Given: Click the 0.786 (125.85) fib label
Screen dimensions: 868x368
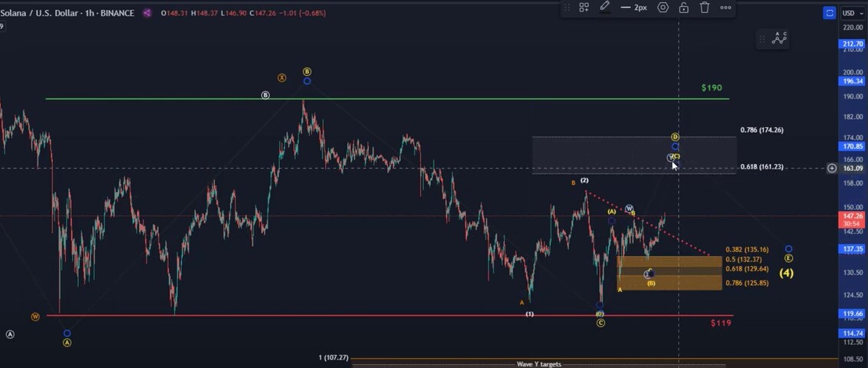Looking at the screenshot, I should [747, 283].
